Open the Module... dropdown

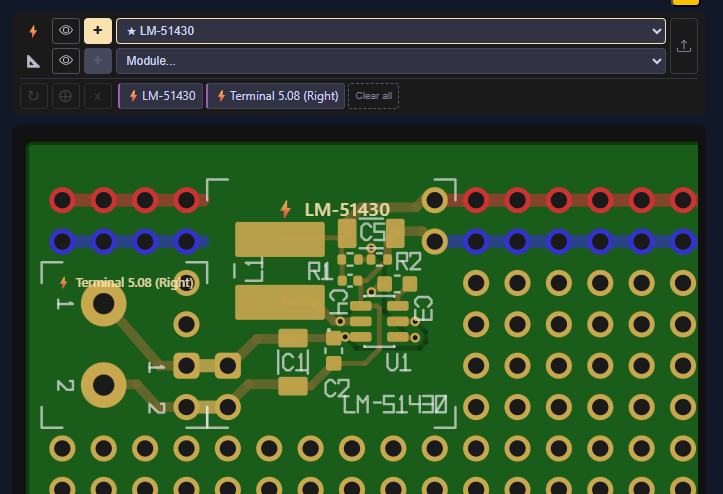point(390,61)
